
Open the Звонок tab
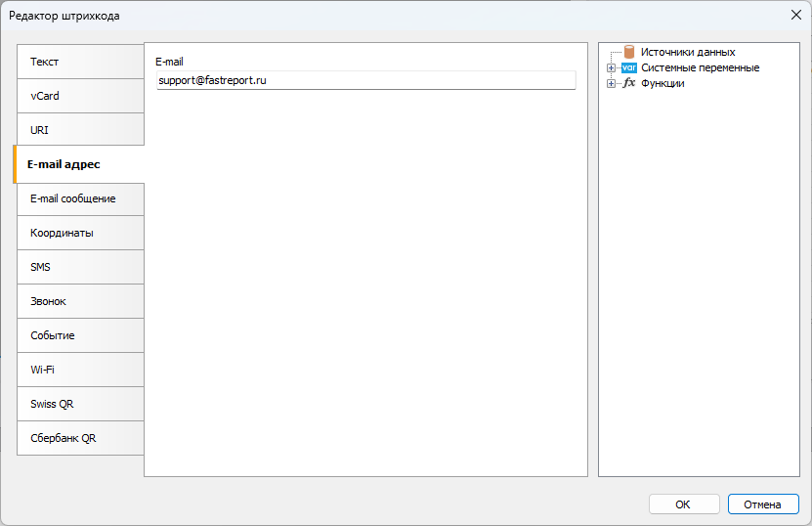pyautogui.click(x=80, y=301)
